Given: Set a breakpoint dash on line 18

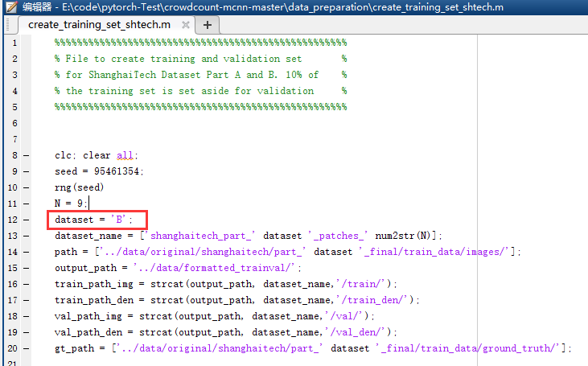Looking at the screenshot, I should (27, 316).
